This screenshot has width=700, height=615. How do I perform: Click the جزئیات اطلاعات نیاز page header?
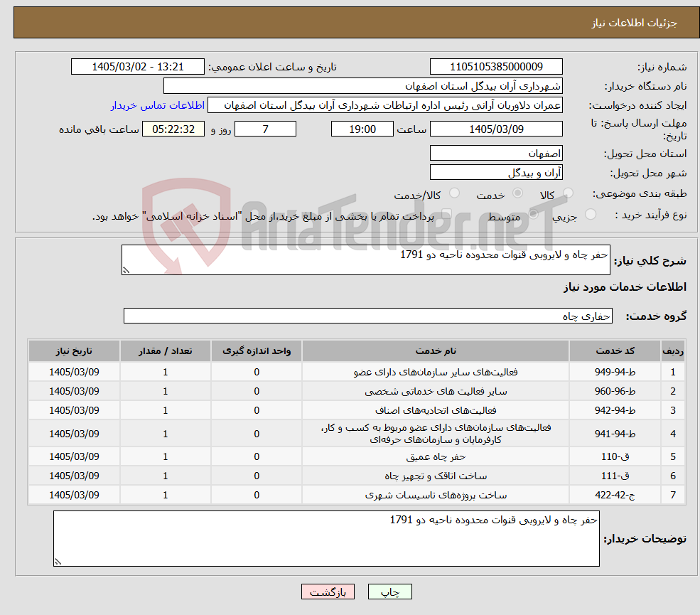point(634,23)
